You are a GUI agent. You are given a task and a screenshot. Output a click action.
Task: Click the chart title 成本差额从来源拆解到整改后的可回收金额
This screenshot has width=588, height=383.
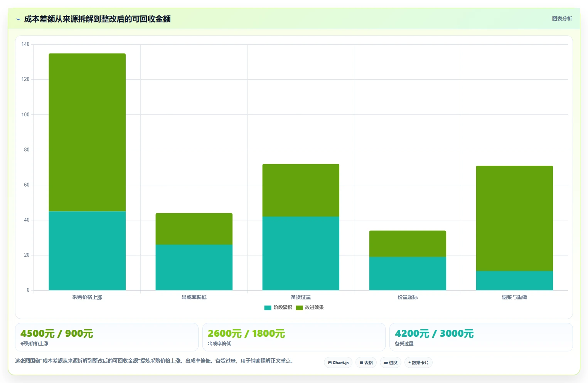click(x=97, y=19)
